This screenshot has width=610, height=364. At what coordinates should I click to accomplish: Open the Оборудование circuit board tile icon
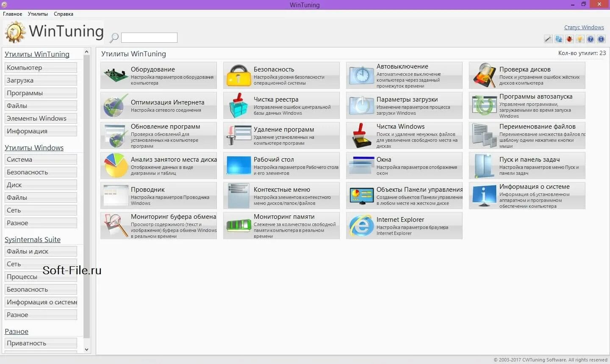tap(116, 75)
